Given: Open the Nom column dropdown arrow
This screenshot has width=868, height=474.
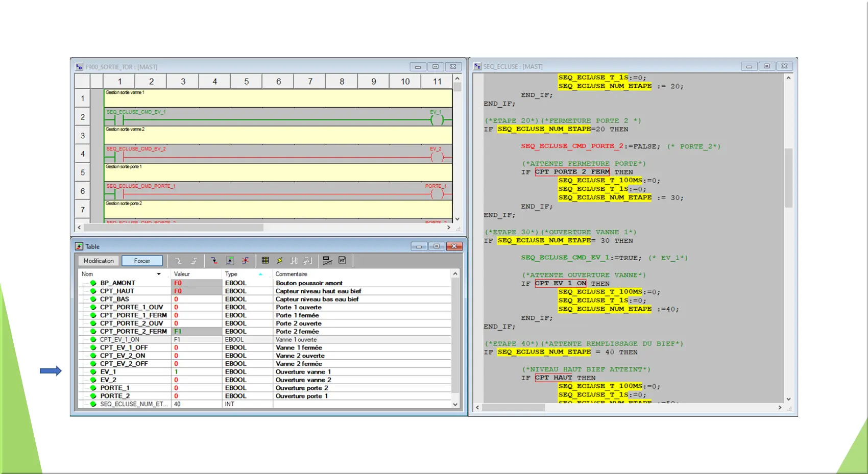Looking at the screenshot, I should tap(159, 274).
